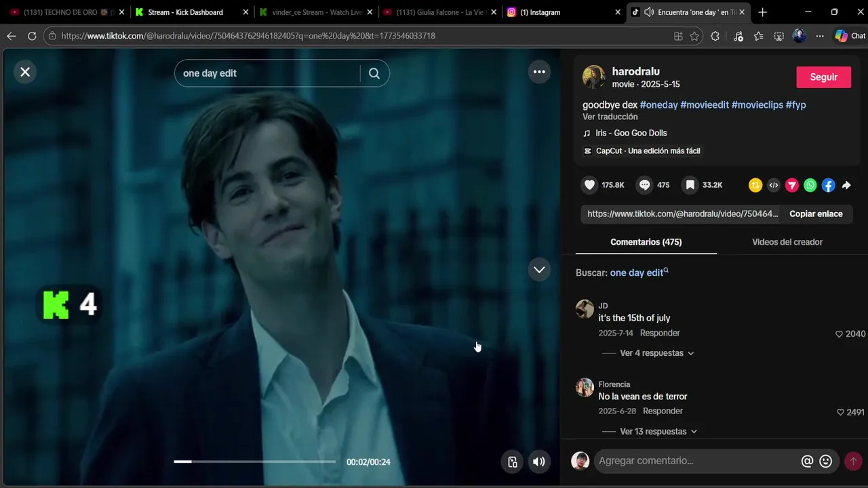Select Comentarios (475) tab
Screen dimensions: 868x488
tap(646, 242)
